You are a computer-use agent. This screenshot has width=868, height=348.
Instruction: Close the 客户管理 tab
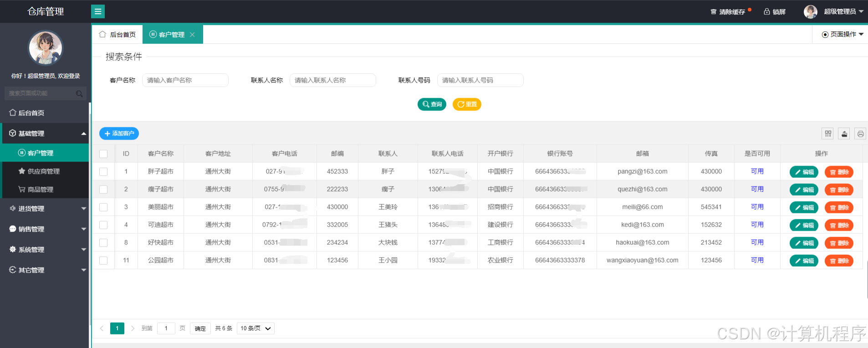pyautogui.click(x=192, y=35)
